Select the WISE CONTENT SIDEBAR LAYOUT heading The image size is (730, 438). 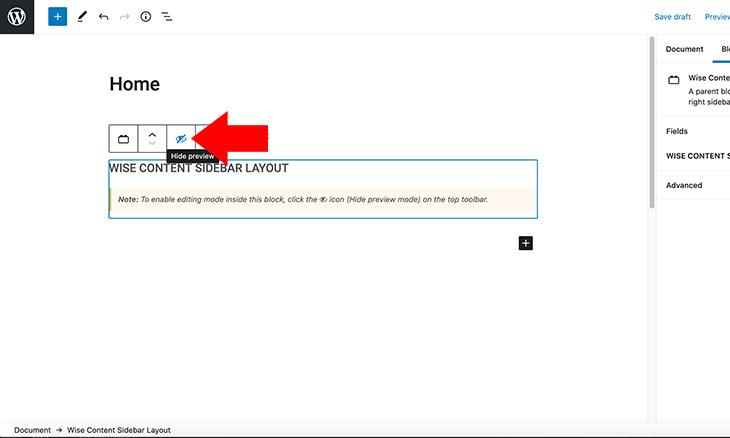(x=199, y=168)
